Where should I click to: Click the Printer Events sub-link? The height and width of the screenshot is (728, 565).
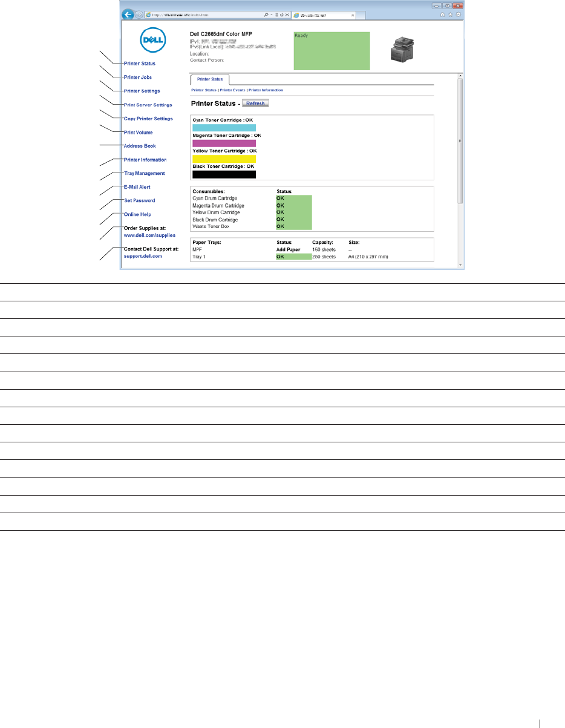click(232, 90)
